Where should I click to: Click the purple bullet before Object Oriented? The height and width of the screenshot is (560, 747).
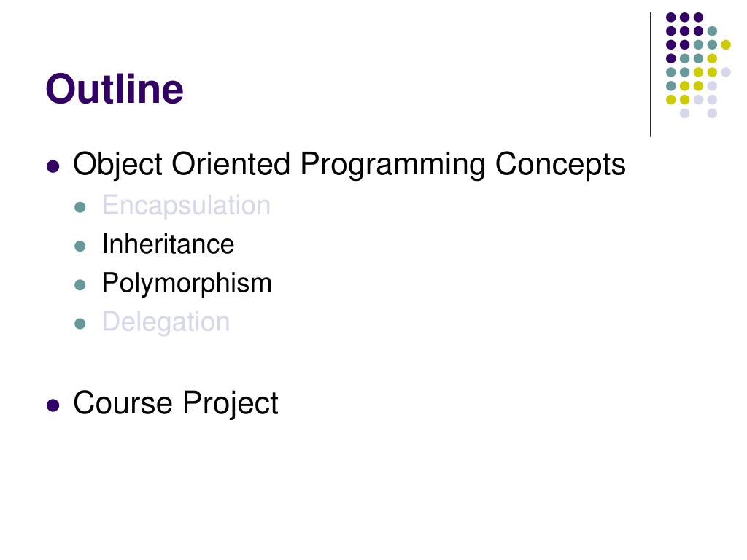coord(53,167)
